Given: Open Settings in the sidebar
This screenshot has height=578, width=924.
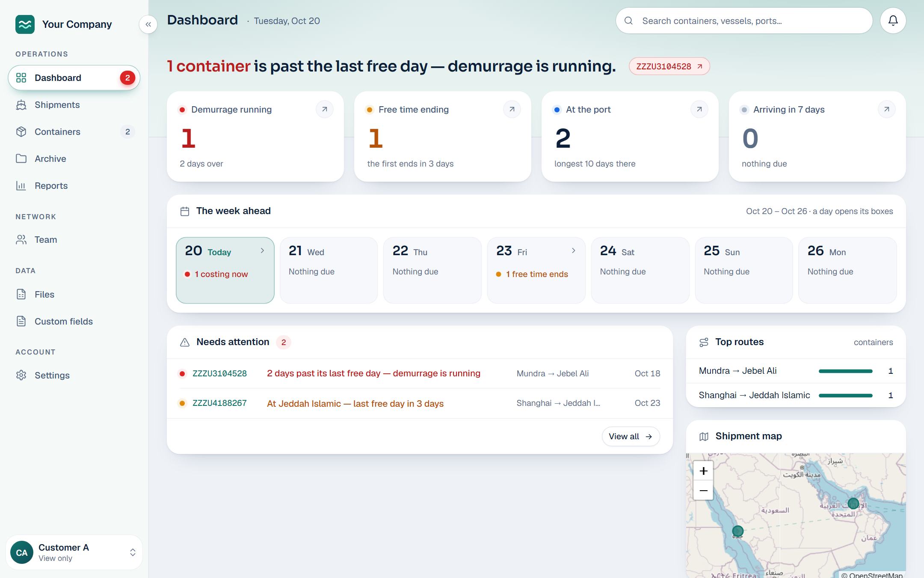Looking at the screenshot, I should [x=74, y=375].
